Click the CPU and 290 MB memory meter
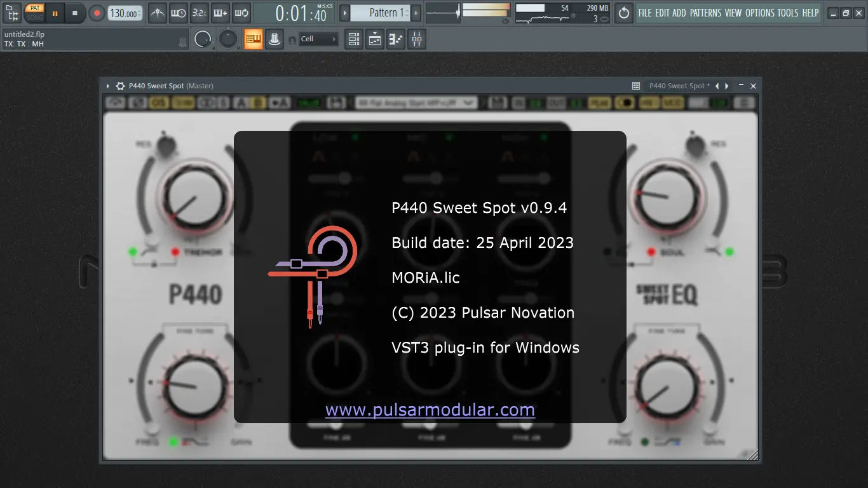Image resolution: width=868 pixels, height=488 pixels. tap(562, 13)
